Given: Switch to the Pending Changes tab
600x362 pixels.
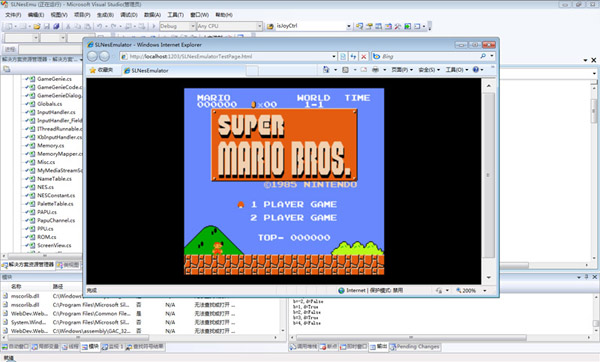Looking at the screenshot, I should pyautogui.click(x=414, y=347).
